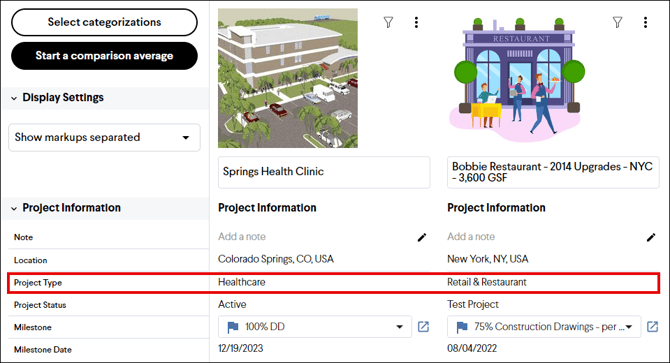The image size is (670, 363).
Task: Select the Springs Health Clinic building thumbnail
Action: point(288,78)
